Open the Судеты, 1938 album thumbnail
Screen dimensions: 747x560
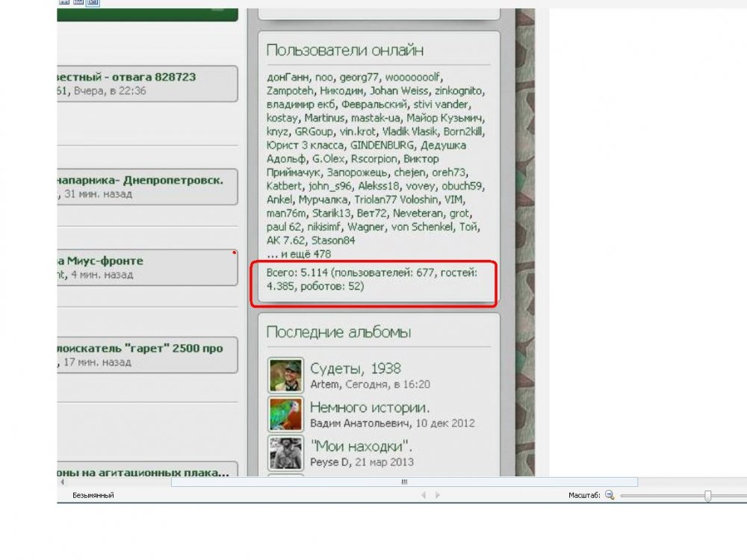point(285,376)
